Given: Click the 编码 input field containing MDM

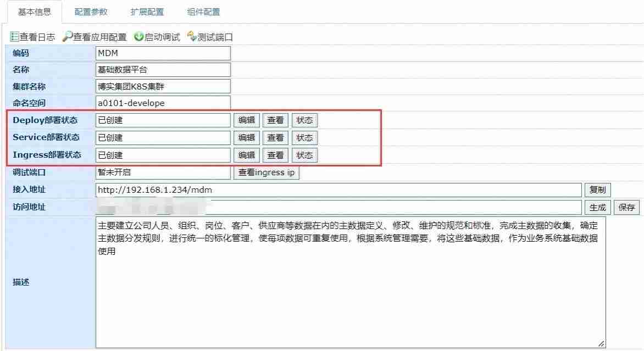Looking at the screenshot, I should tap(163, 53).
